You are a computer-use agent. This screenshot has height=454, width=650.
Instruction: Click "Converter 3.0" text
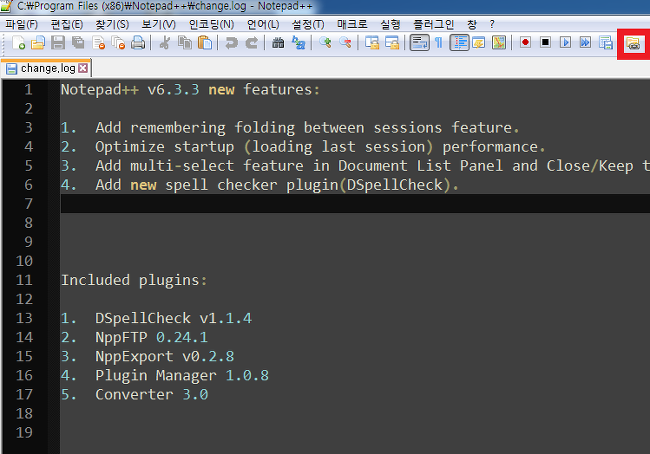click(151, 394)
